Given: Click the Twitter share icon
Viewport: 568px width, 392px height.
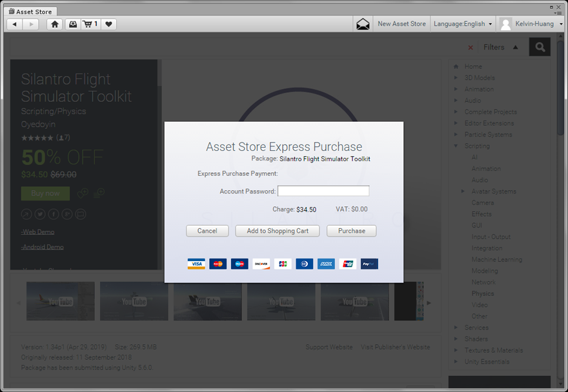Looking at the screenshot, I should pyautogui.click(x=40, y=214).
